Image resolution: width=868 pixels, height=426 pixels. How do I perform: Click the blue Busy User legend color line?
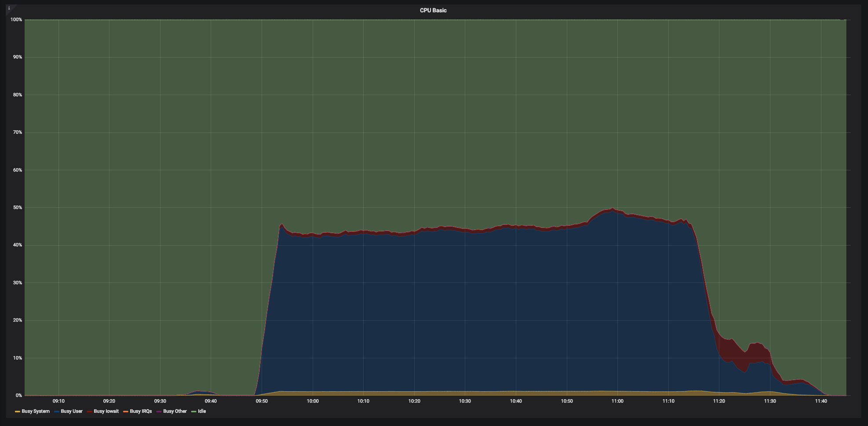click(x=57, y=411)
